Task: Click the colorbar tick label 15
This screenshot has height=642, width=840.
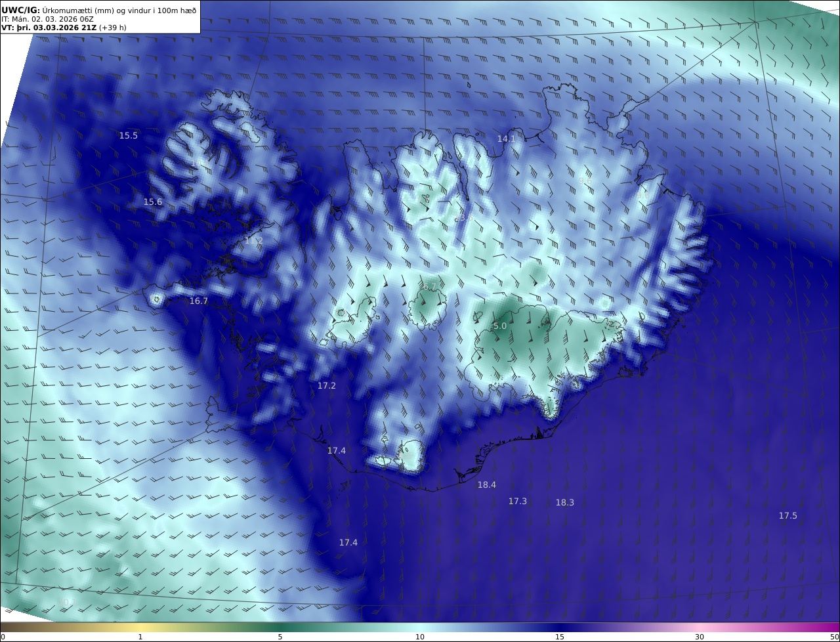Action: tap(560, 637)
